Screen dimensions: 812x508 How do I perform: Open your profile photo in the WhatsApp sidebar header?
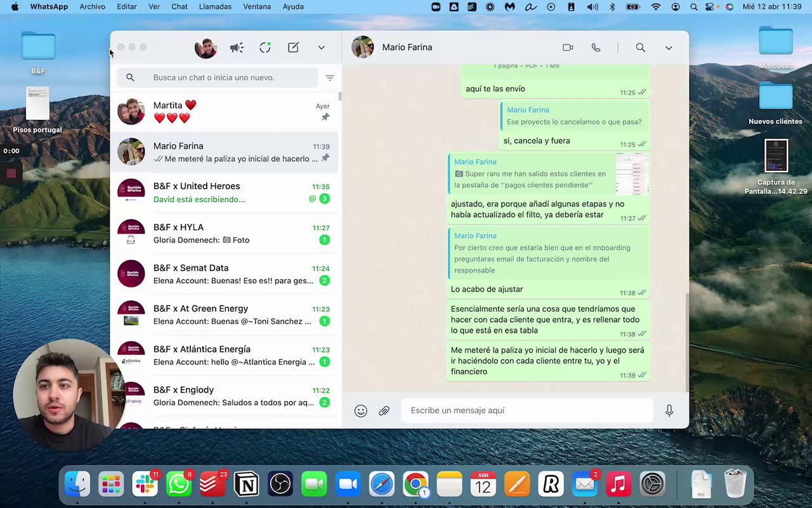click(x=206, y=48)
